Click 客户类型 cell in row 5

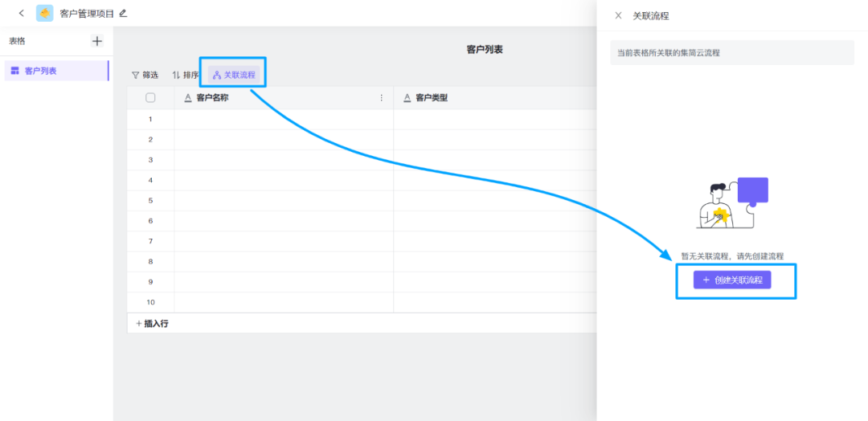(495, 201)
